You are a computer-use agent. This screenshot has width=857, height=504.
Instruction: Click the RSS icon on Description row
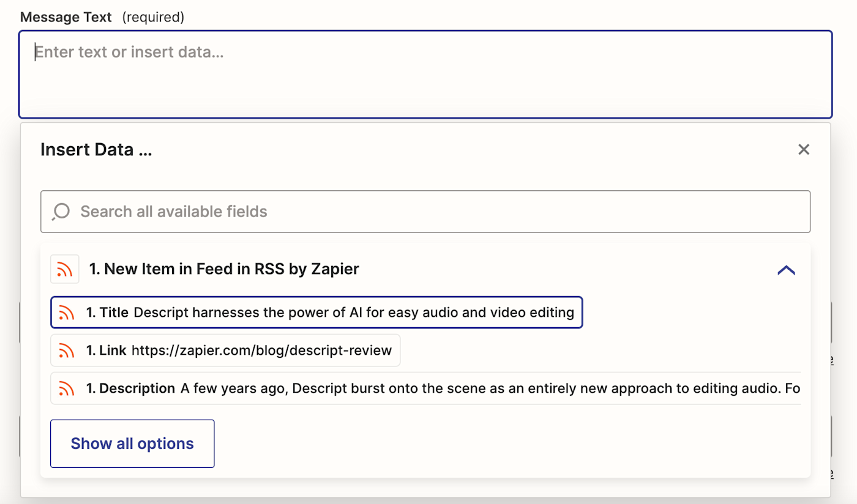[66, 388]
